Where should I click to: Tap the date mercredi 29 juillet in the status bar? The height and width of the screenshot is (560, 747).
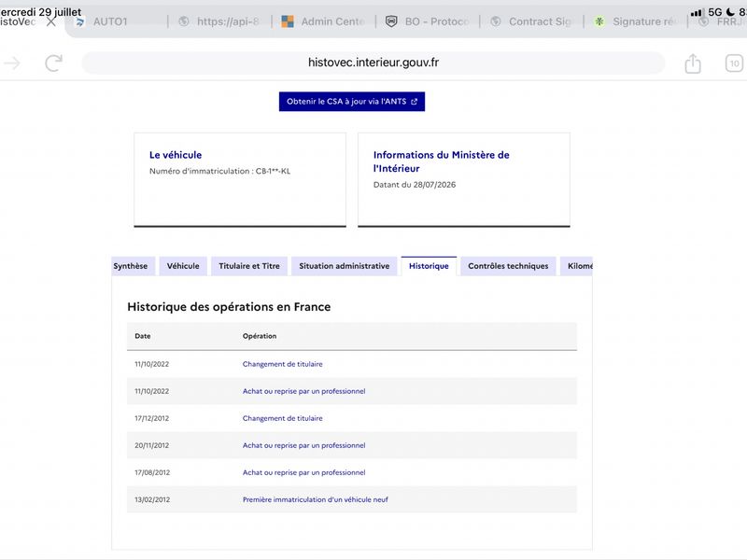pyautogui.click(x=40, y=11)
